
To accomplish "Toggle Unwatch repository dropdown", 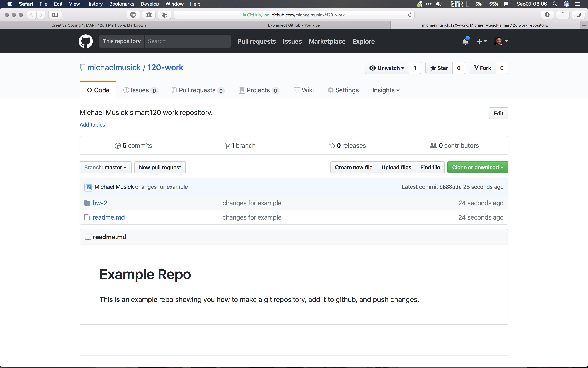I will click(x=387, y=68).
